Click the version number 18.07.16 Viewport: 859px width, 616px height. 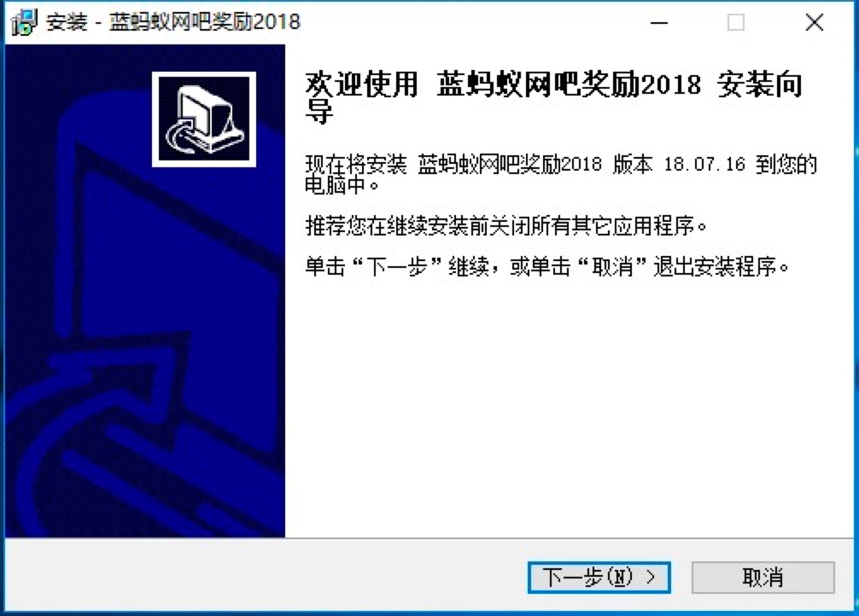tap(704, 164)
